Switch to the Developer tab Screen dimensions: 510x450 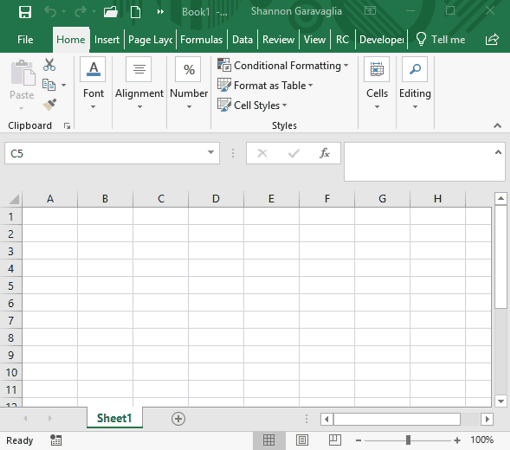(x=382, y=39)
